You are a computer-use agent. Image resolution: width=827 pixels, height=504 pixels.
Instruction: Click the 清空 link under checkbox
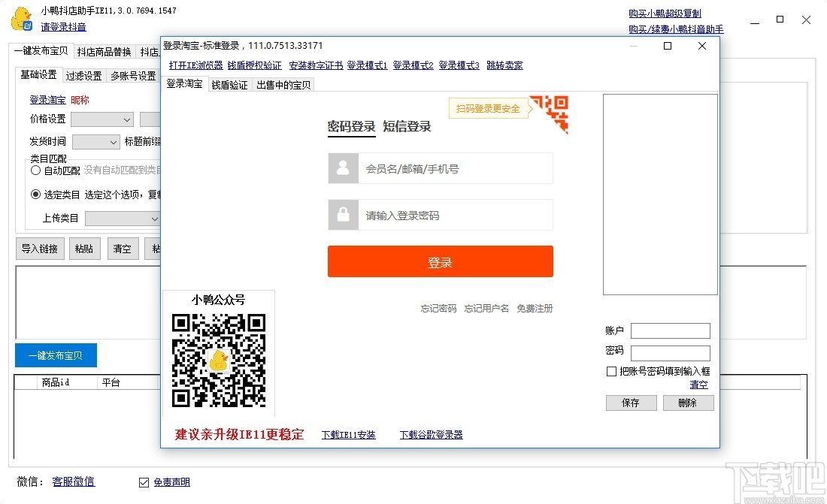coord(699,385)
